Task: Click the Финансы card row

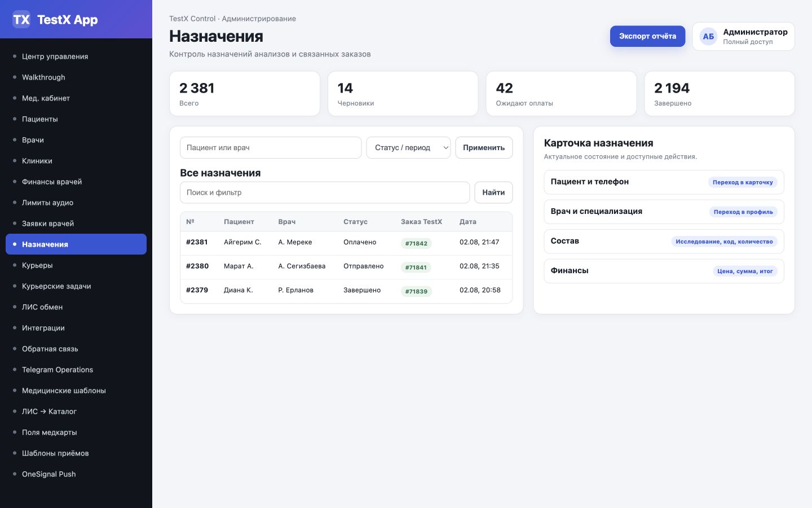Action: coord(664,271)
